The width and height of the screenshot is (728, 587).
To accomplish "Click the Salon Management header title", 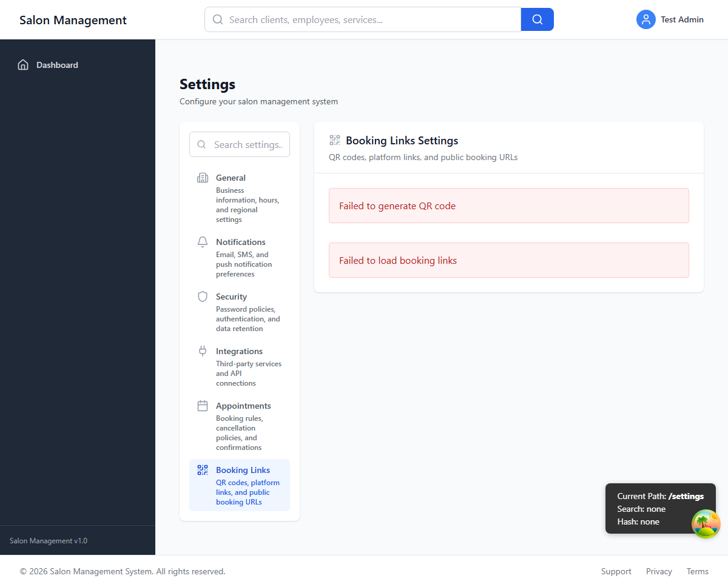I will click(73, 20).
